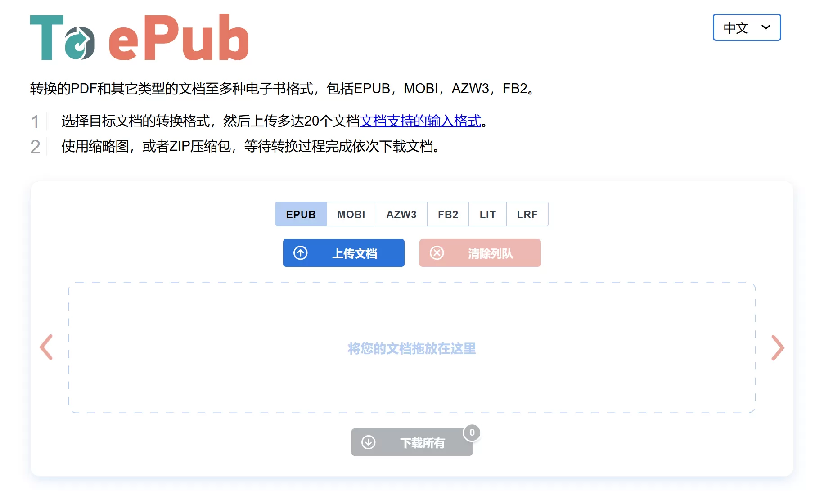
Task: Select FB2 as target format
Action: pos(448,215)
